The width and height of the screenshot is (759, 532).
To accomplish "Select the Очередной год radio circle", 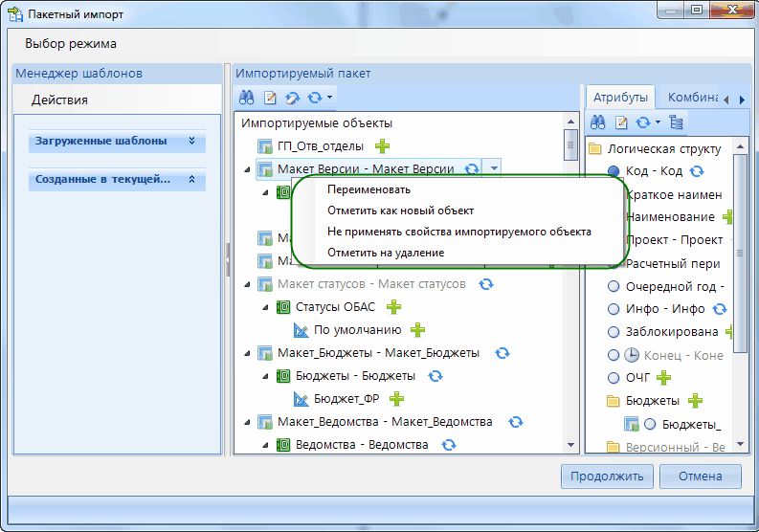I will click(x=614, y=286).
